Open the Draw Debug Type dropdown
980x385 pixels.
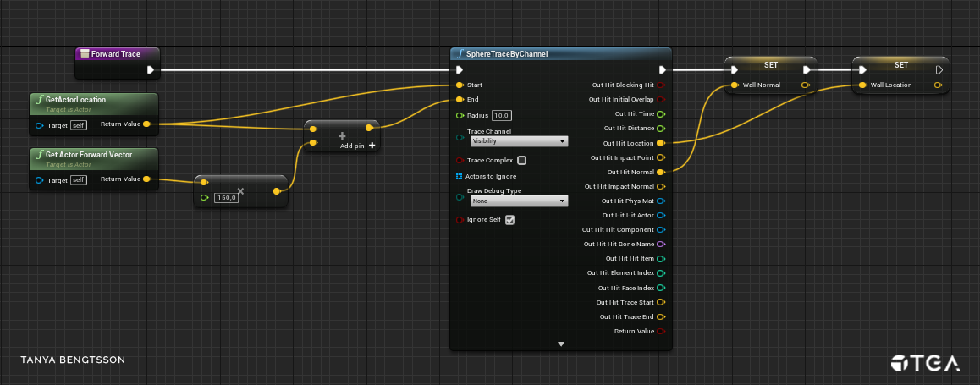tap(520, 201)
